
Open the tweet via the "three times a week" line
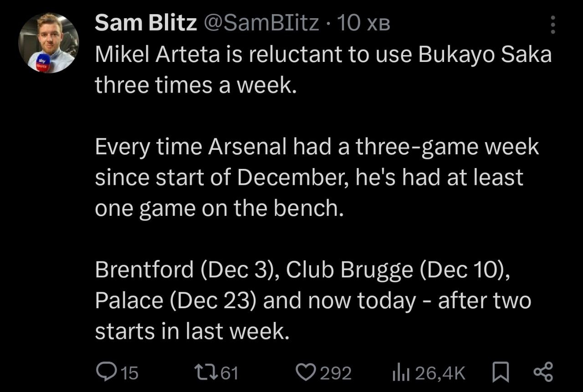pyautogui.click(x=195, y=85)
